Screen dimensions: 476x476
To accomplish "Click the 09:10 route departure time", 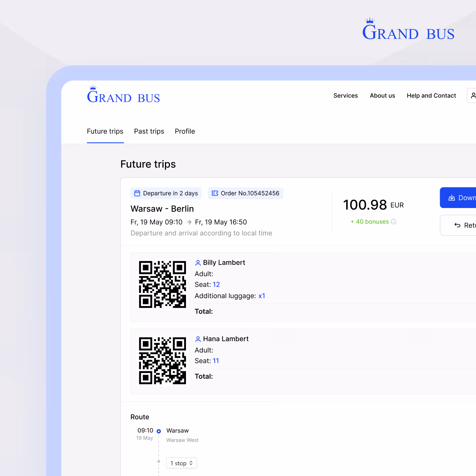I will [x=145, y=431].
